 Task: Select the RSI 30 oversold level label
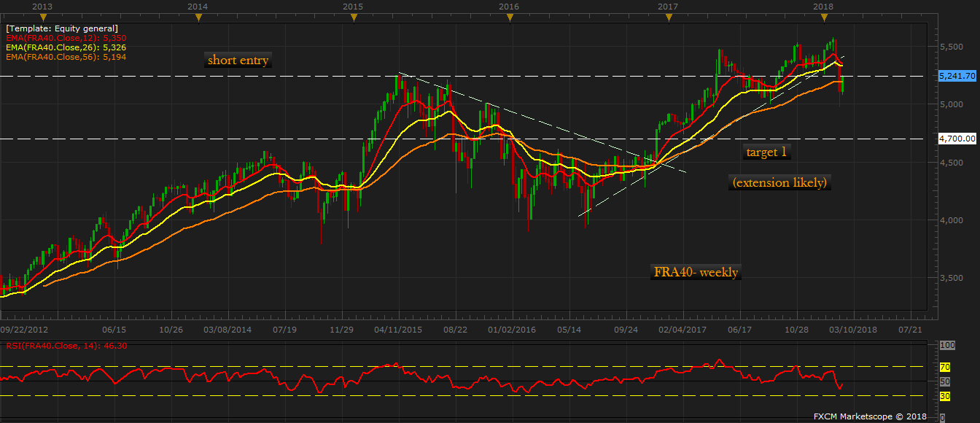944,396
